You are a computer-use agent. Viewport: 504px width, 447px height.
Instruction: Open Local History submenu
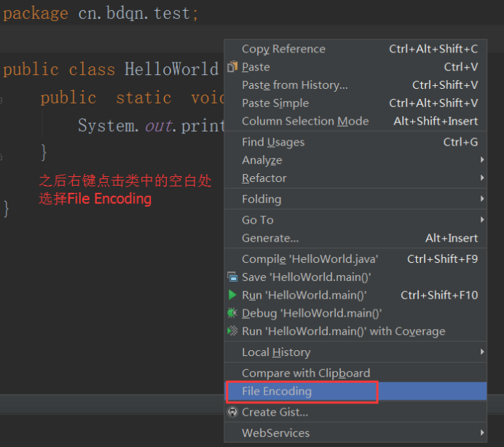pyautogui.click(x=355, y=352)
